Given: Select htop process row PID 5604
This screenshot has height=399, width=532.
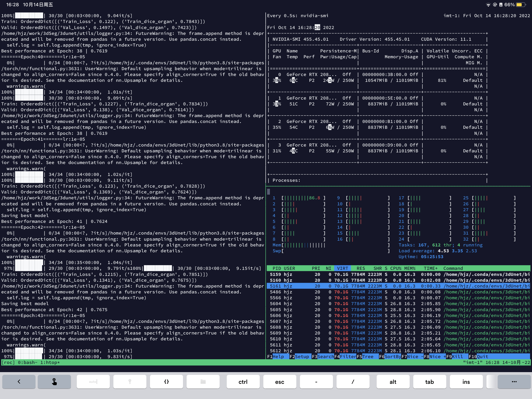Looking at the screenshot, I should pyautogui.click(x=399, y=304).
